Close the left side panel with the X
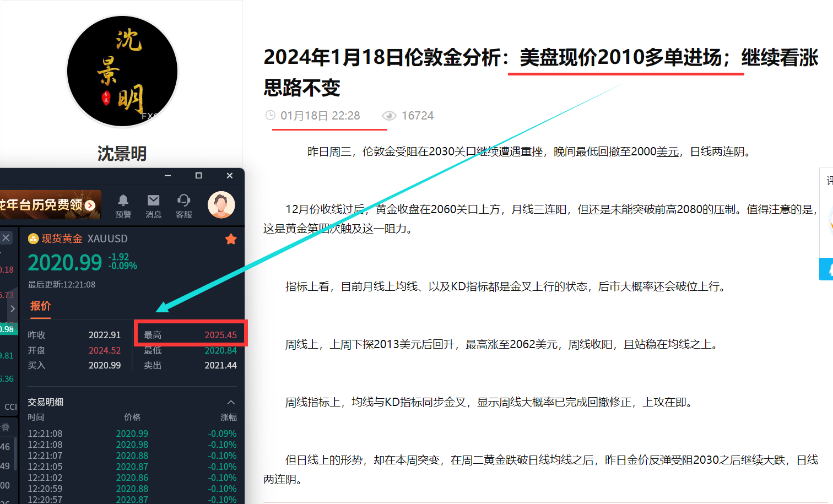The height and width of the screenshot is (504, 833). click(6, 237)
